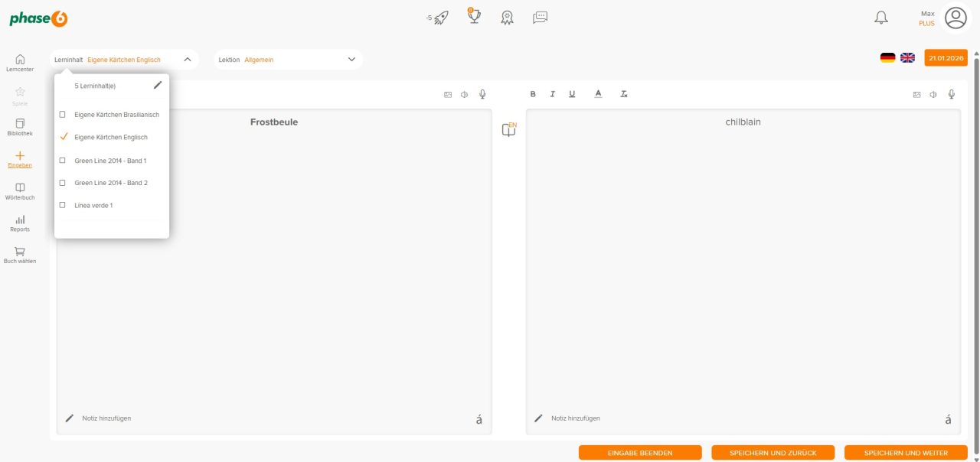This screenshot has width=980, height=462.
Task: Open the chat messages icon
Action: [x=540, y=17]
